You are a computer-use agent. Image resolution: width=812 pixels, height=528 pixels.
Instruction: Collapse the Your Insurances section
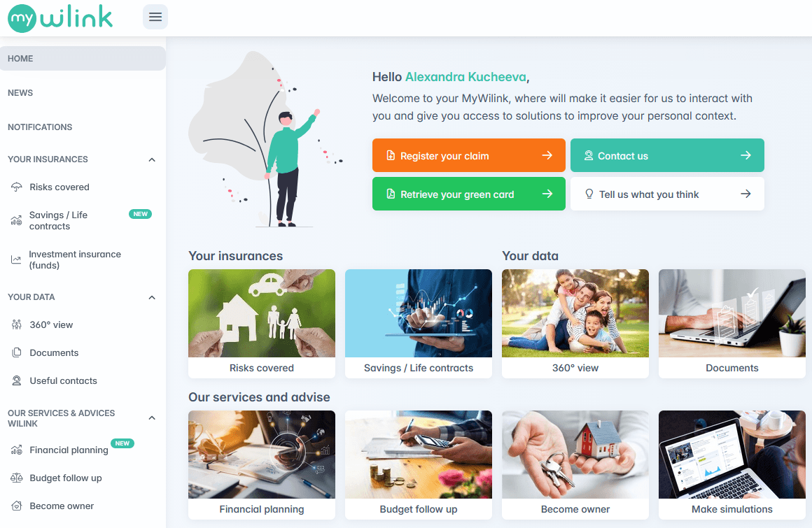click(x=152, y=159)
